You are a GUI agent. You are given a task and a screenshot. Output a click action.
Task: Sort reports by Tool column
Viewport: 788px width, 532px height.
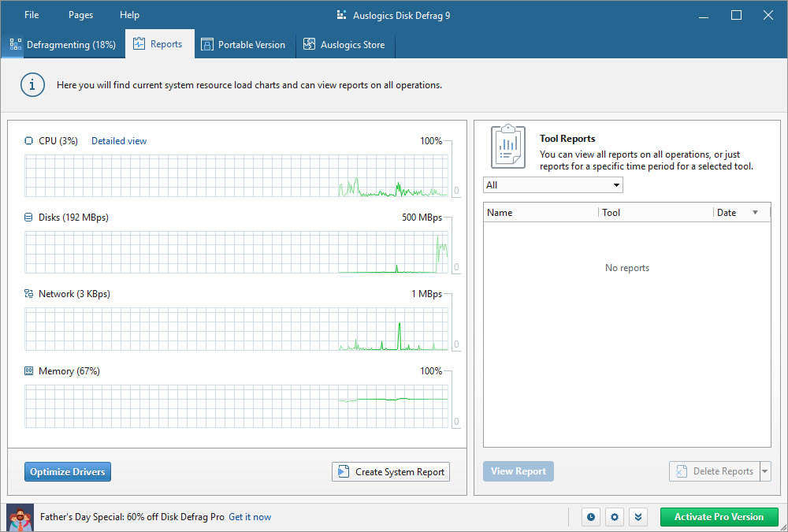(656, 213)
